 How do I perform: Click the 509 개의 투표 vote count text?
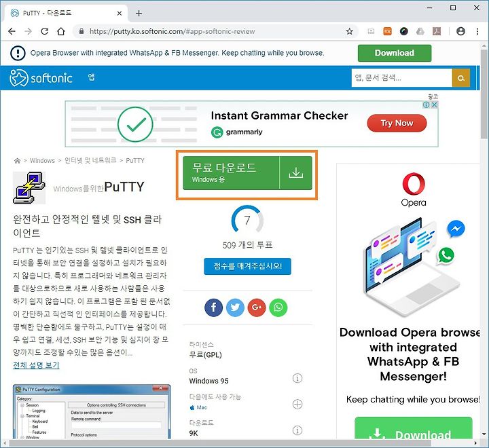click(248, 245)
